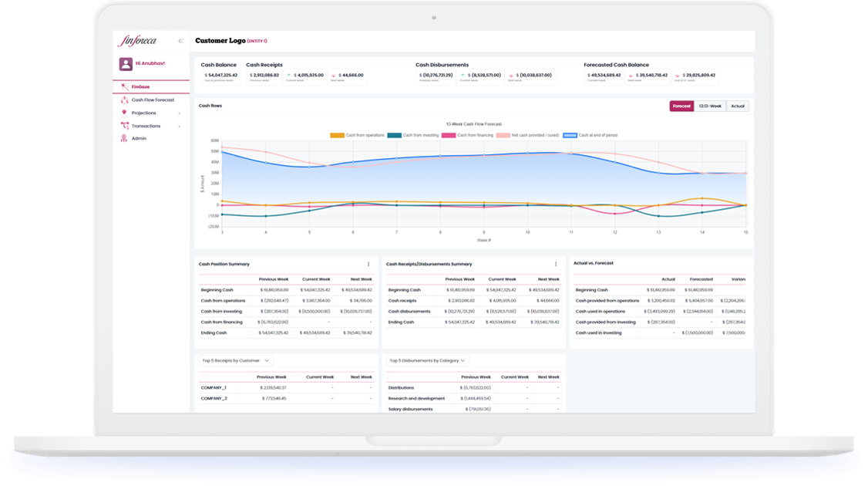Click the Distributions row
The width and height of the screenshot is (868, 486).
474,388
